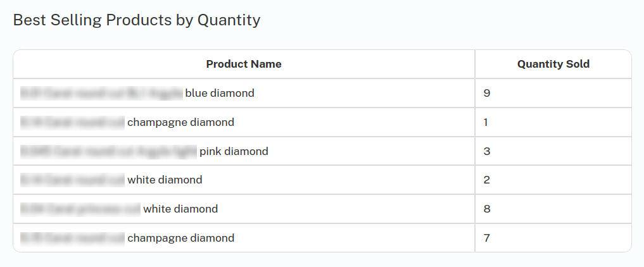Click the Product Name column header

[244, 65]
